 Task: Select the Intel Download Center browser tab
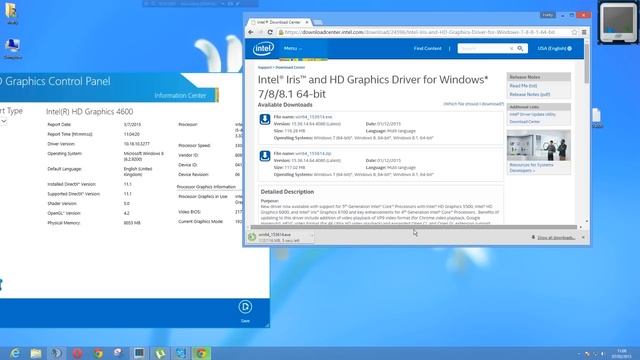tap(279, 22)
